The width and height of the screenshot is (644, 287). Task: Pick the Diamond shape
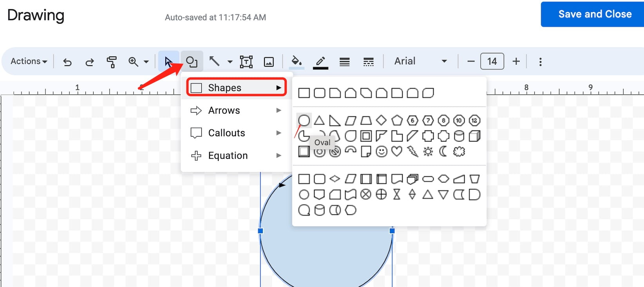point(381,120)
